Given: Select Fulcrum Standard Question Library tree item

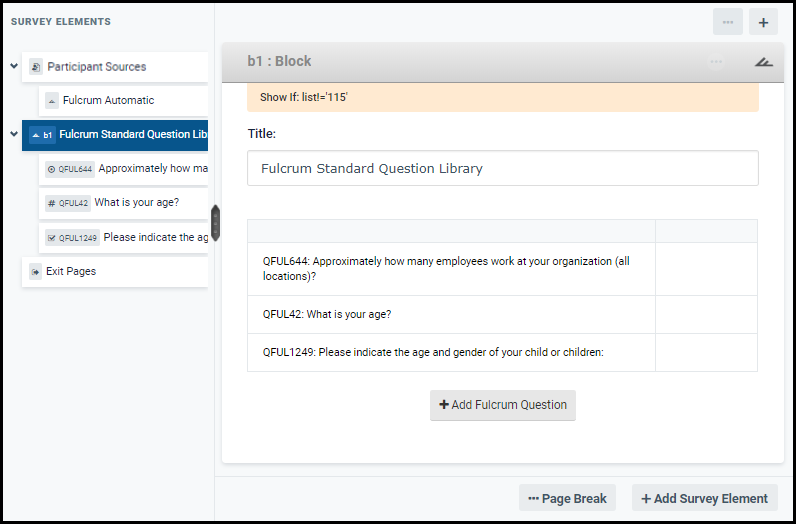Looking at the screenshot, I should click(115, 135).
